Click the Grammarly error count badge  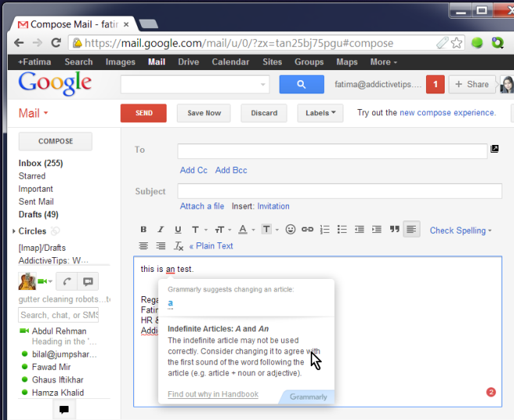[491, 392]
